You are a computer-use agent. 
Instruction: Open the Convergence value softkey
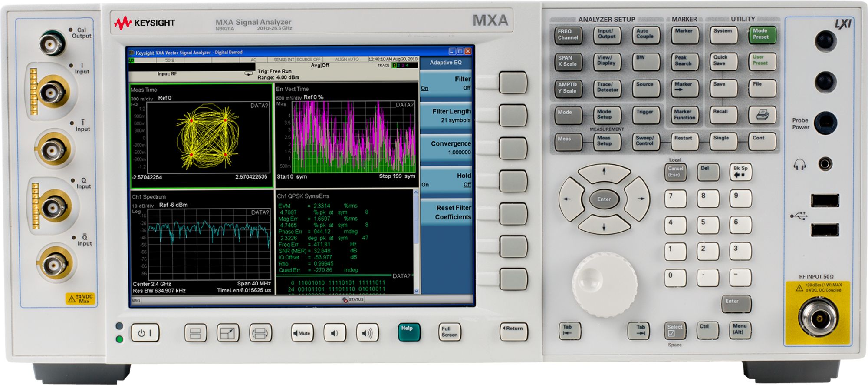point(446,148)
